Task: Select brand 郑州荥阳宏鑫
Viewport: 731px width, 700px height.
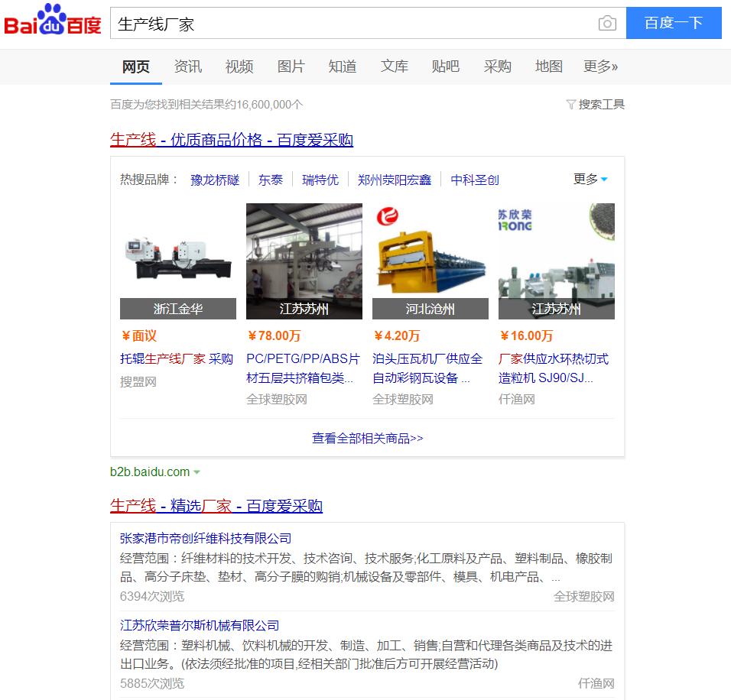Action: pos(395,180)
